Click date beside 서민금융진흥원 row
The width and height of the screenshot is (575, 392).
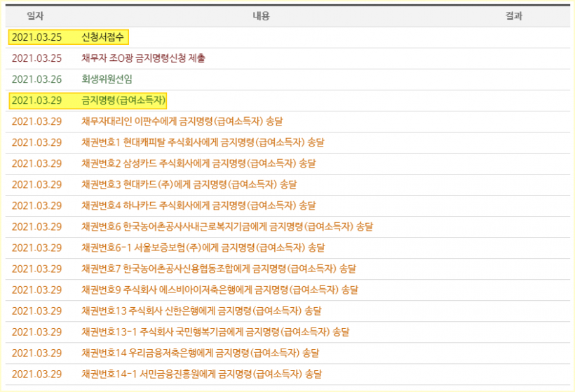(36, 374)
